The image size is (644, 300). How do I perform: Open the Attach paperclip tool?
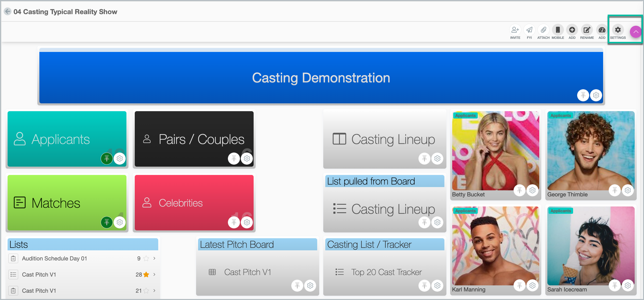[543, 30]
